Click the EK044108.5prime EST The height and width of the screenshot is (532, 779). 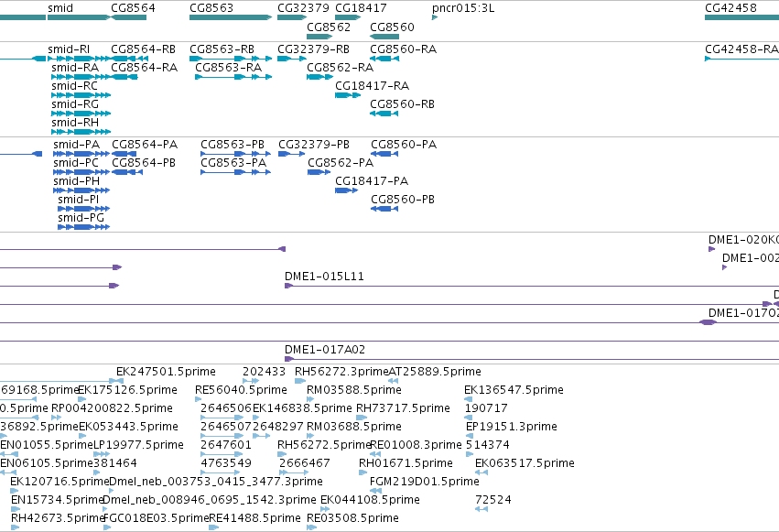coord(370,500)
